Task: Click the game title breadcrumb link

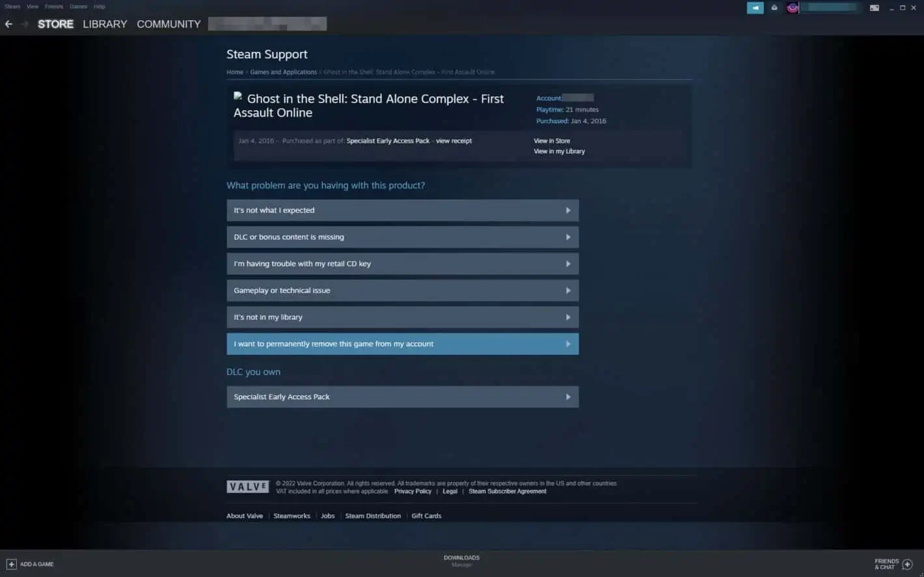Action: [409, 72]
